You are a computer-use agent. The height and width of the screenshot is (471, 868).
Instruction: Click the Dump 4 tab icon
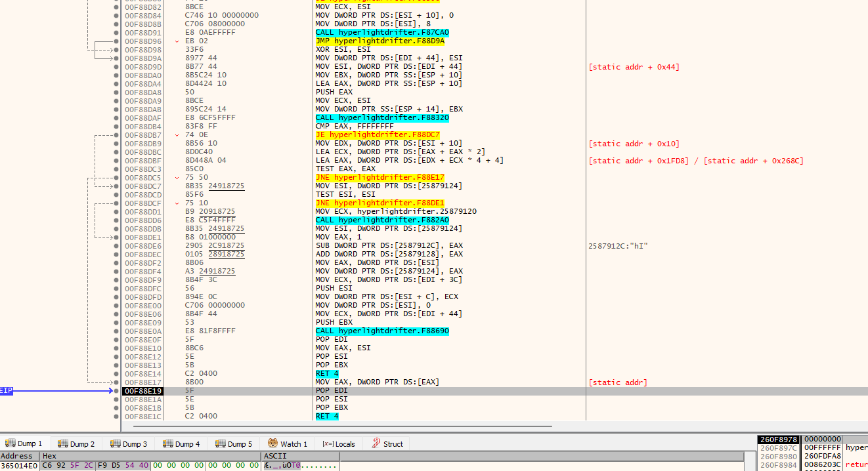click(x=168, y=444)
